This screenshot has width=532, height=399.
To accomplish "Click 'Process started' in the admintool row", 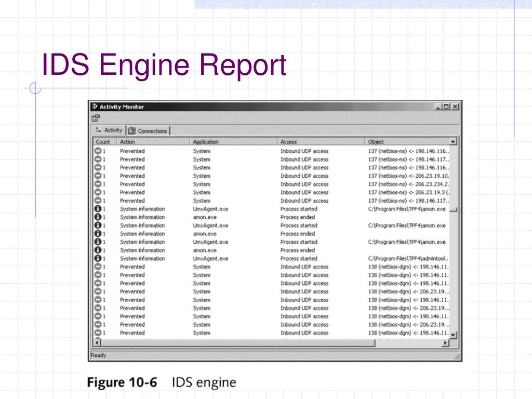I will (x=299, y=259).
